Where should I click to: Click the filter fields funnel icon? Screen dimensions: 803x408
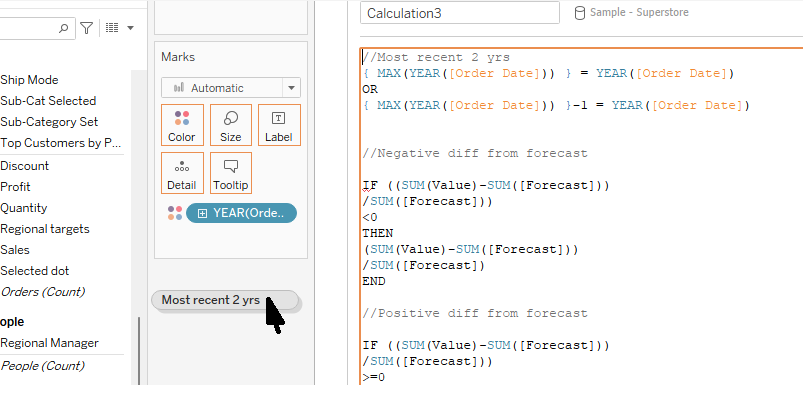click(x=86, y=29)
